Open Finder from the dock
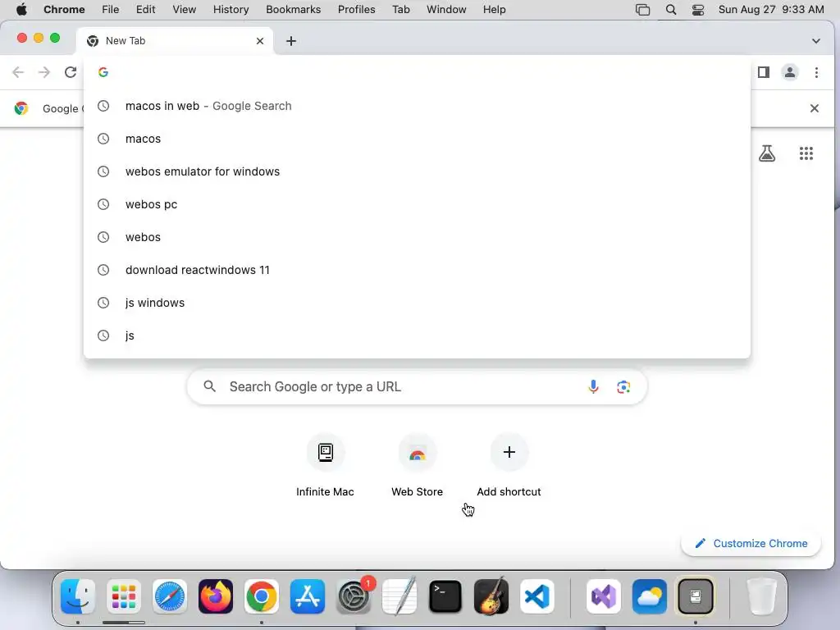 click(x=78, y=596)
